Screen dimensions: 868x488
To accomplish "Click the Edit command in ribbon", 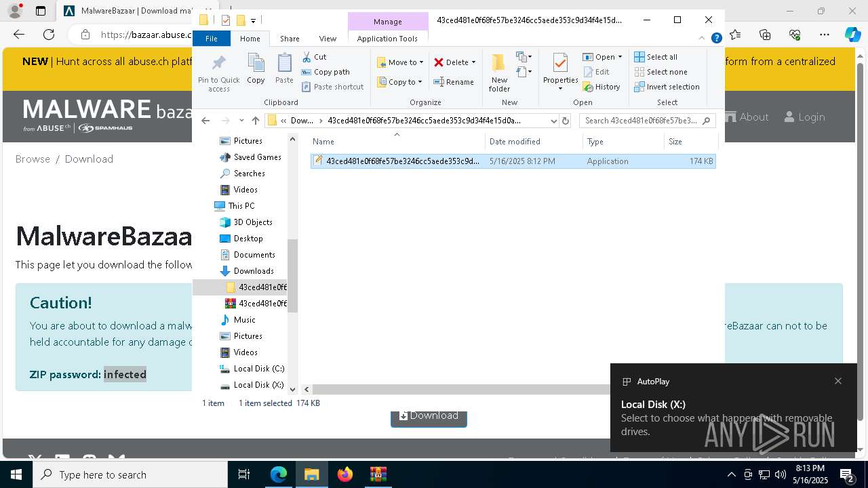I will click(596, 72).
